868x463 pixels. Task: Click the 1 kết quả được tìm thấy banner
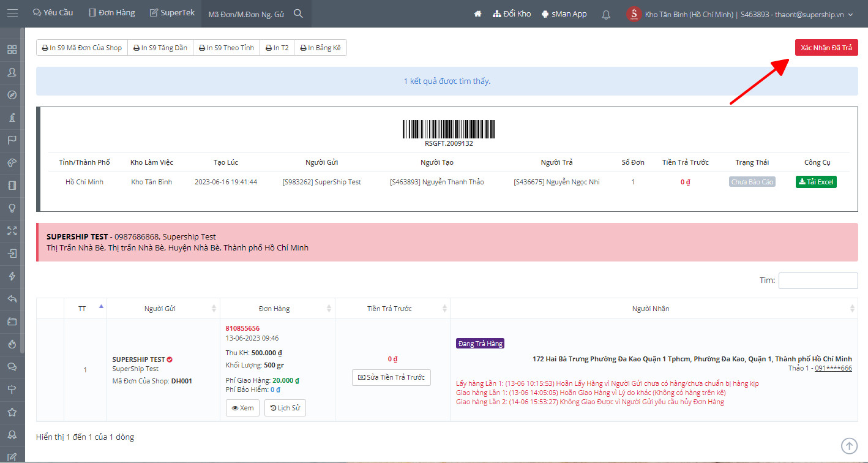click(447, 81)
